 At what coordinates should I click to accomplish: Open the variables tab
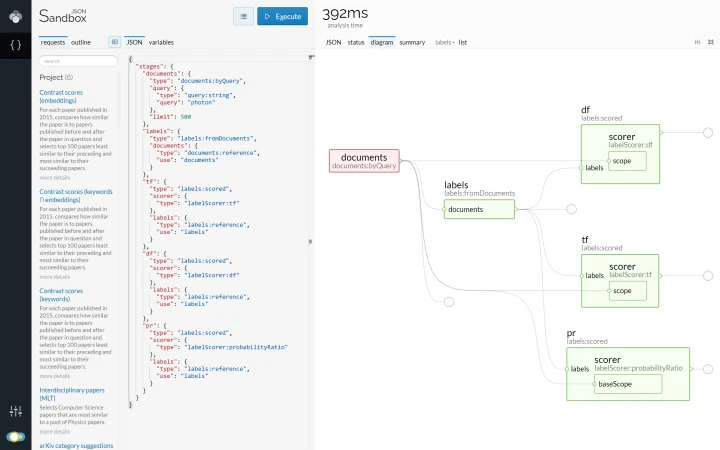click(161, 42)
